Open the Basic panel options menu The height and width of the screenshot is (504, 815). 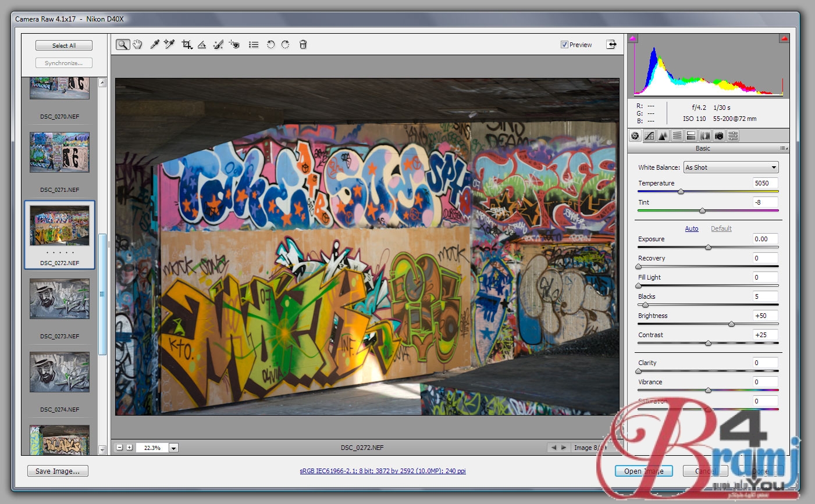point(784,149)
